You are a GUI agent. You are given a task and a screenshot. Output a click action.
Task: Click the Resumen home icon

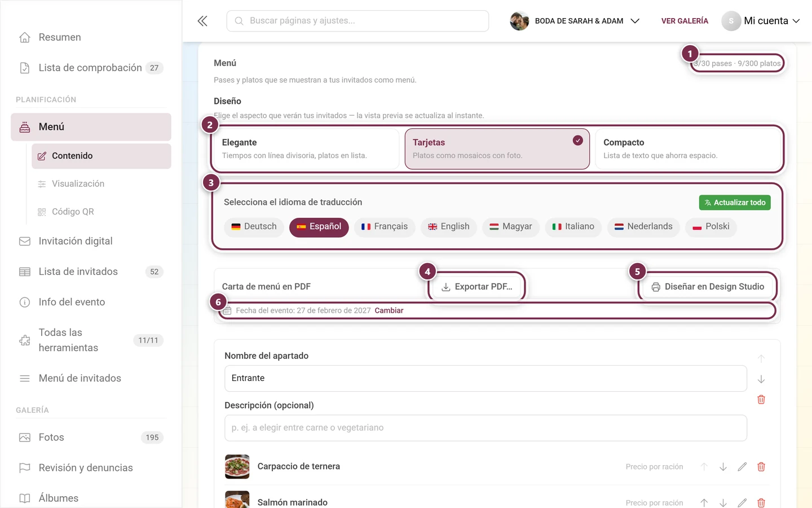click(25, 37)
